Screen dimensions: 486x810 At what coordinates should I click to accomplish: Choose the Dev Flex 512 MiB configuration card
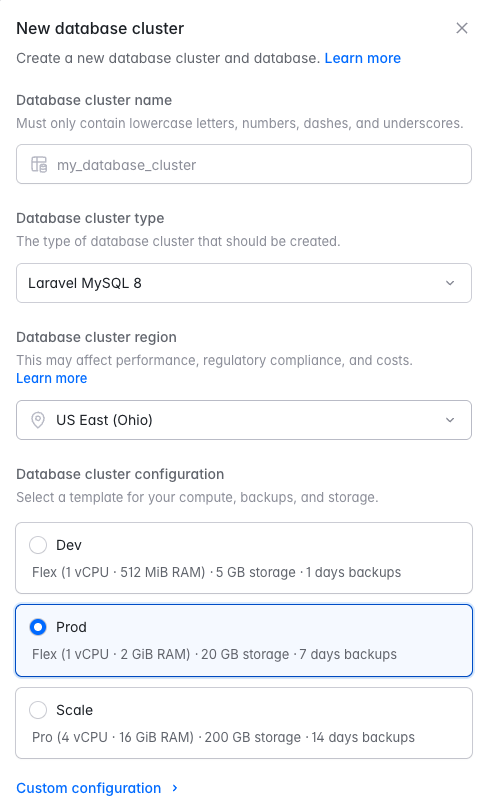point(244,558)
